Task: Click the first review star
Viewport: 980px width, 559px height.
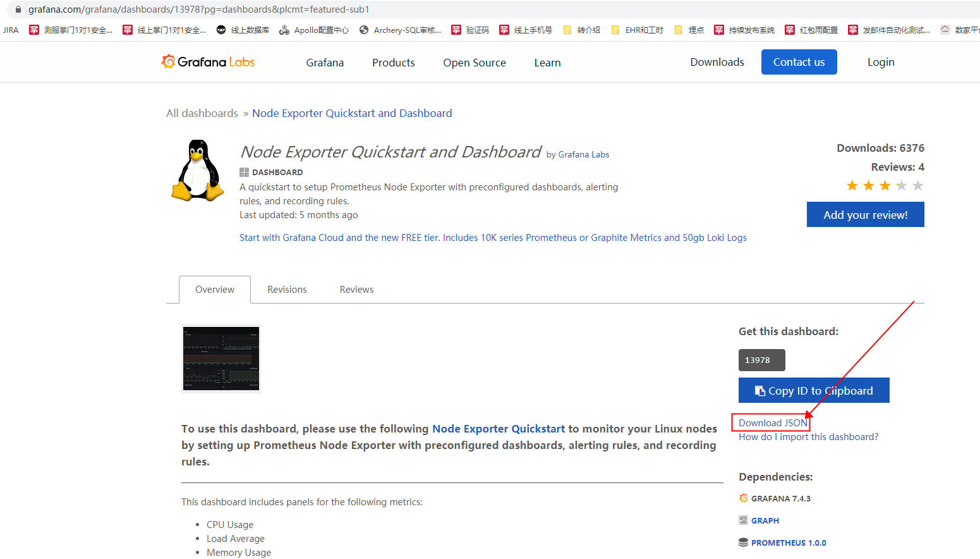Action: coord(852,185)
